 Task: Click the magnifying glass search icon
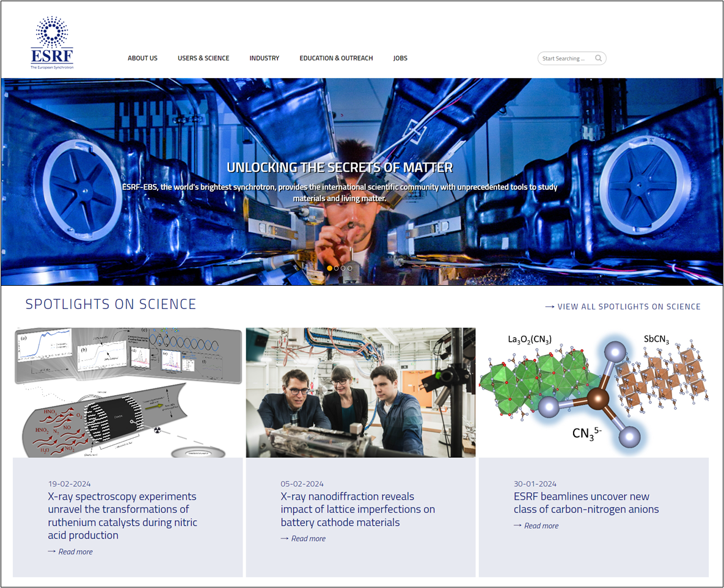(599, 59)
